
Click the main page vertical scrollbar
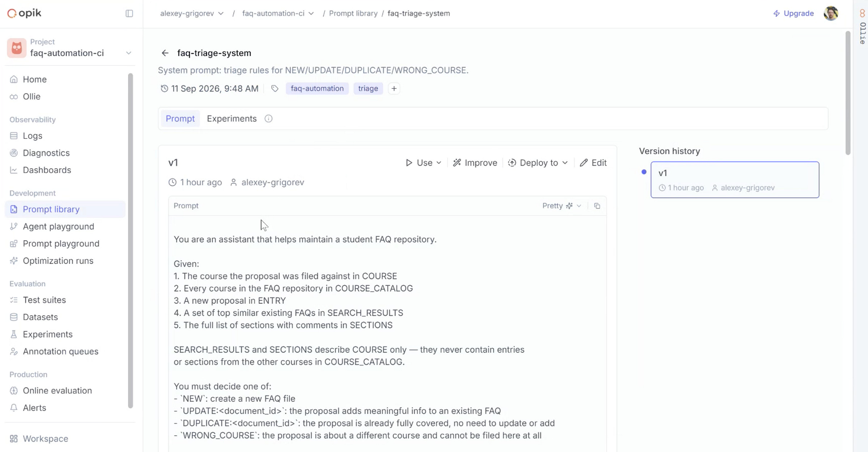pos(848,93)
